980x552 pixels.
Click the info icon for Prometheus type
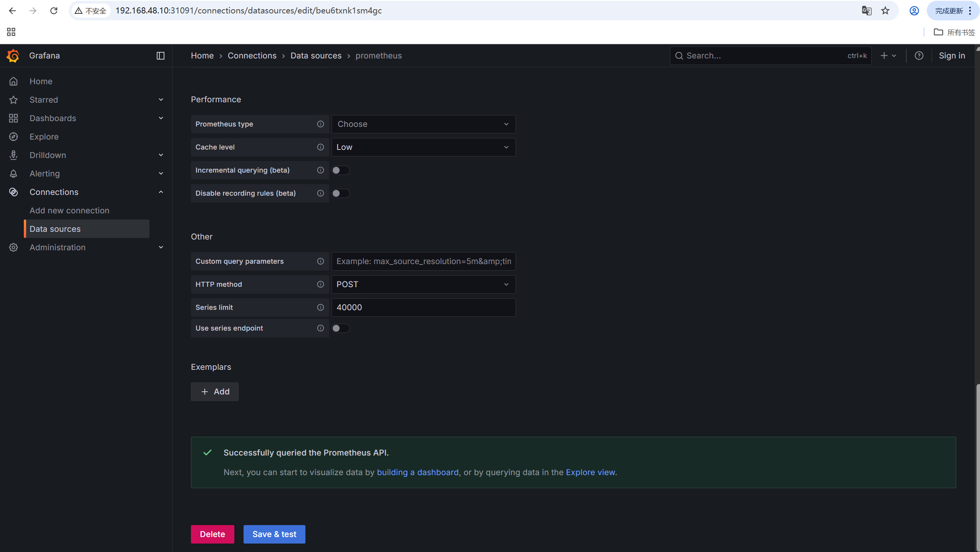320,124
